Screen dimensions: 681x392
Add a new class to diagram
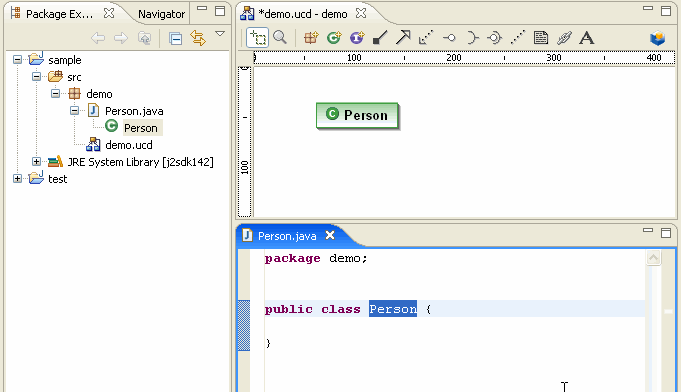(334, 38)
